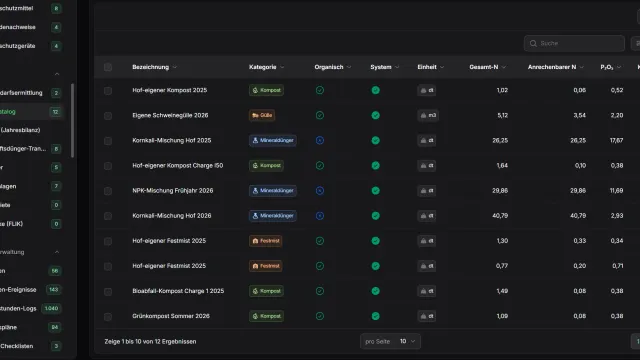Check the Kornkali-Mischung Hof 2025 row checkbox
The width and height of the screenshot is (640, 360).
[108, 141]
